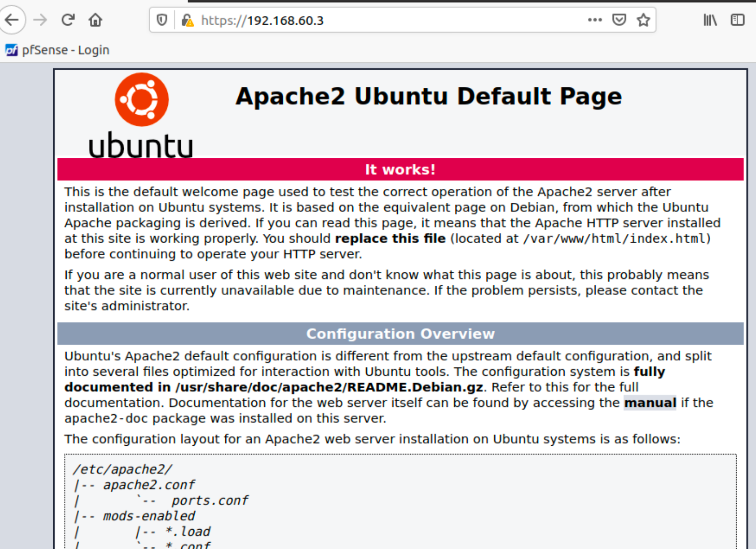Show tracking protection shield info
This screenshot has width=756, height=549.
[162, 20]
